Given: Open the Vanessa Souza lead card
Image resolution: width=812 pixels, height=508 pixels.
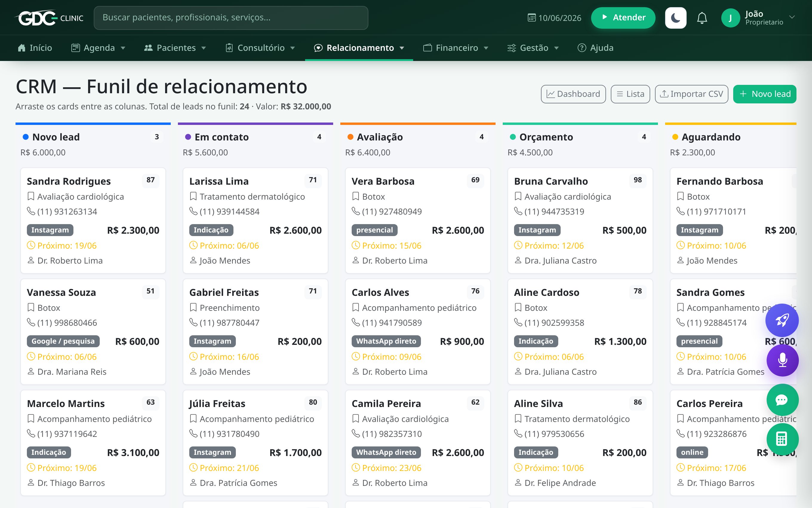Looking at the screenshot, I should tap(93, 332).
